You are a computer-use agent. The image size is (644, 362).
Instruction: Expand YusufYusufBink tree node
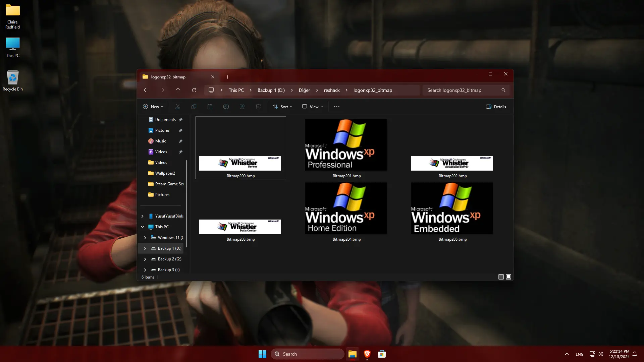(142, 216)
